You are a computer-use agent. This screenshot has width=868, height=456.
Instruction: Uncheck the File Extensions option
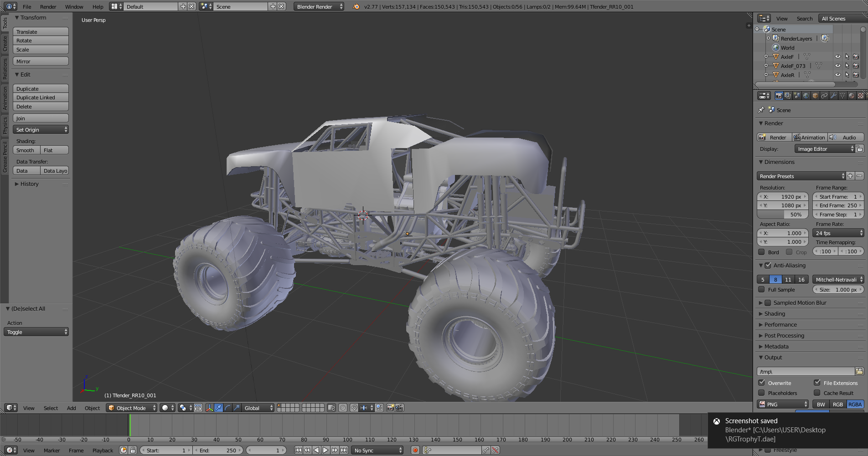[817, 383]
